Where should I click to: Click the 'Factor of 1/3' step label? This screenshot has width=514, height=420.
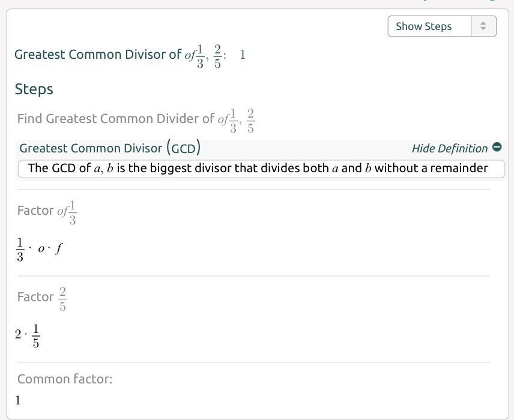pos(47,211)
